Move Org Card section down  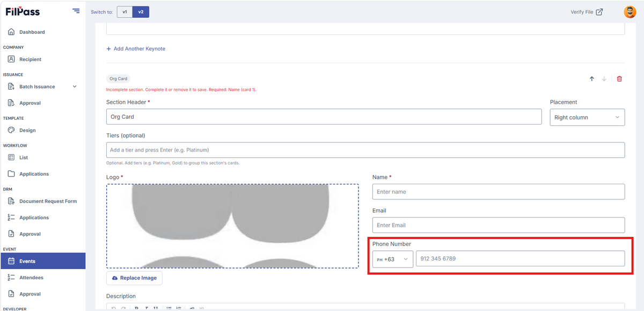[x=604, y=79]
